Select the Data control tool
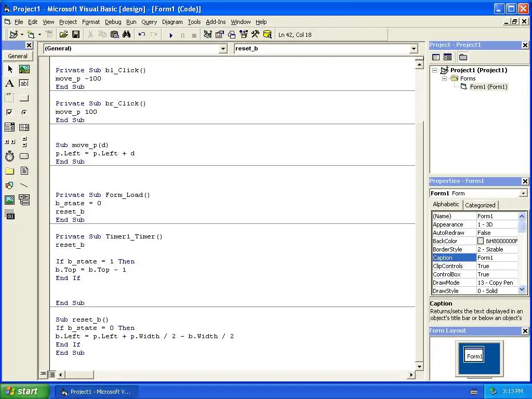 [x=24, y=200]
